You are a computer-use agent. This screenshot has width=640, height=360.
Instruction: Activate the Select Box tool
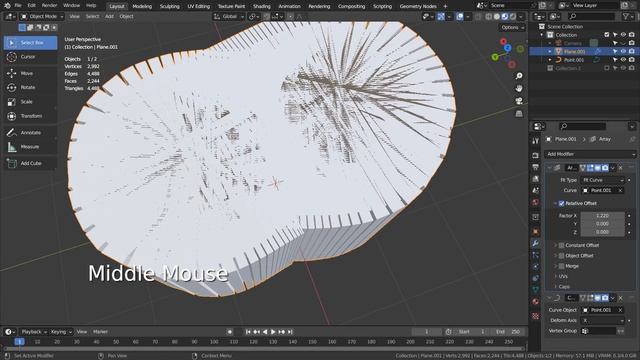pos(30,43)
